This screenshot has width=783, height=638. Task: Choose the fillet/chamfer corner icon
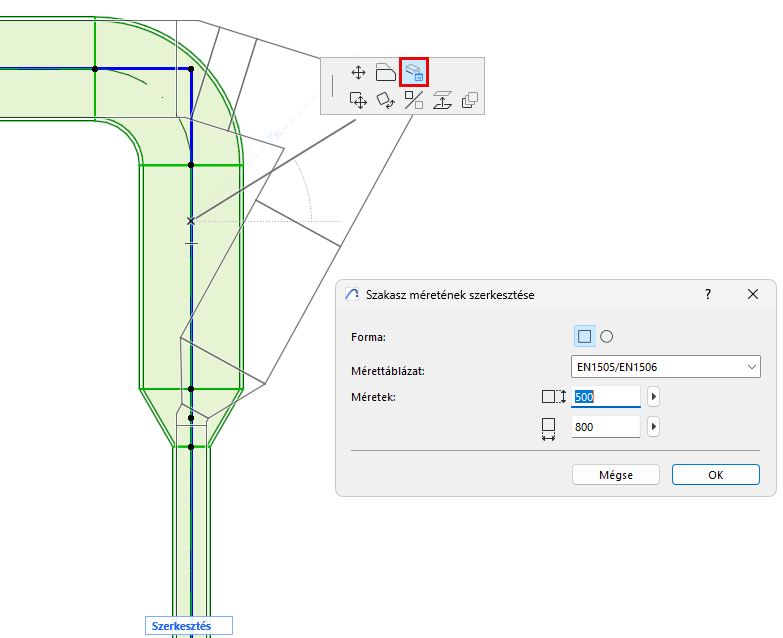(386, 73)
